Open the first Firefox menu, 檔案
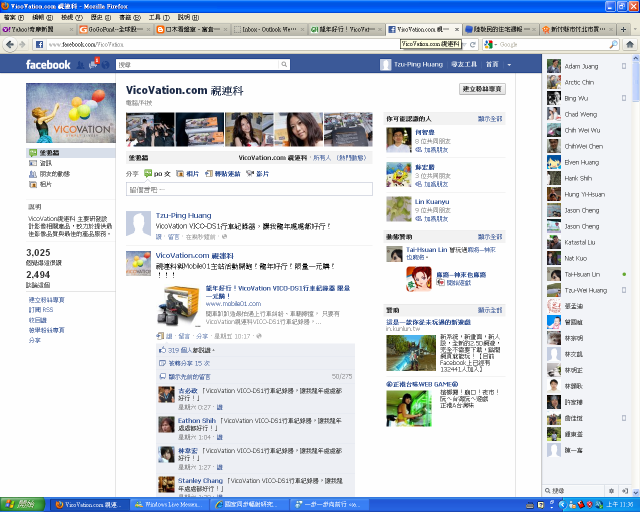The height and width of the screenshot is (512, 640). [13, 18]
